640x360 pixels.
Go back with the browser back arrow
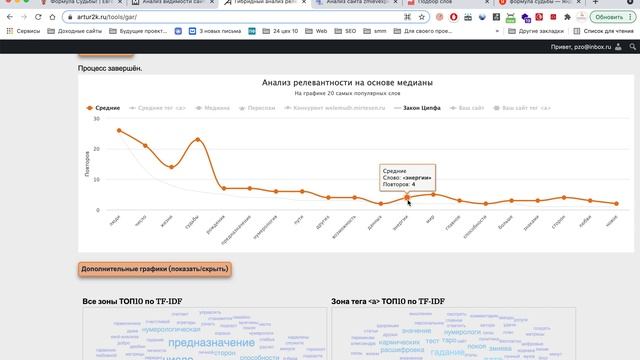tap(10, 17)
